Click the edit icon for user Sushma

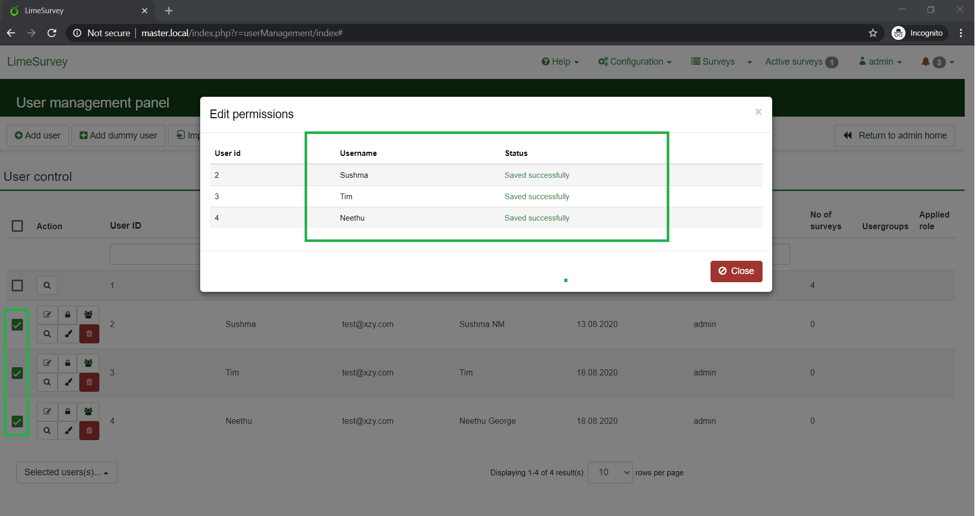click(47, 315)
